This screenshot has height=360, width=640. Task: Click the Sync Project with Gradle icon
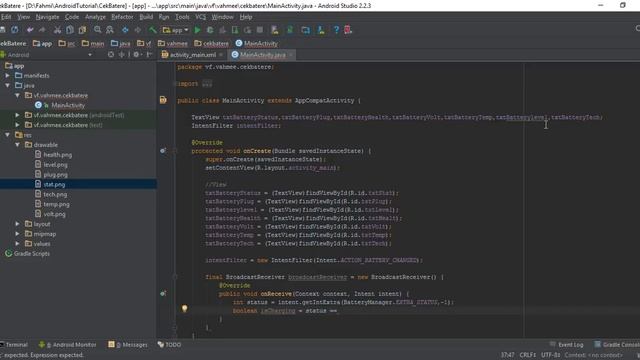[x=290, y=30]
